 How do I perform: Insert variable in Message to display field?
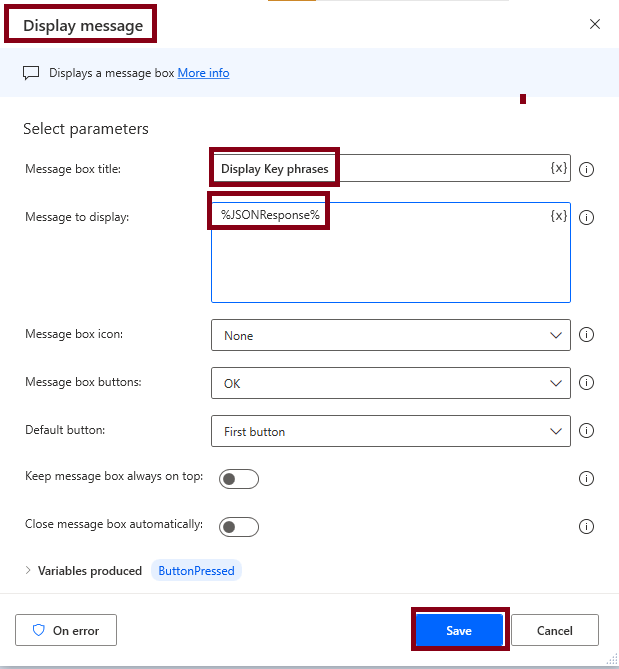click(559, 216)
